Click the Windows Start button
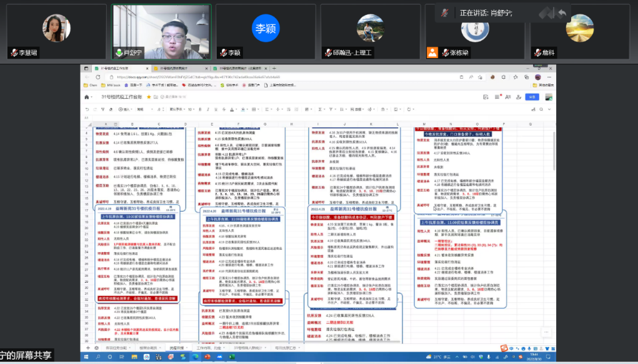This screenshot has width=638, height=364. (x=86, y=357)
